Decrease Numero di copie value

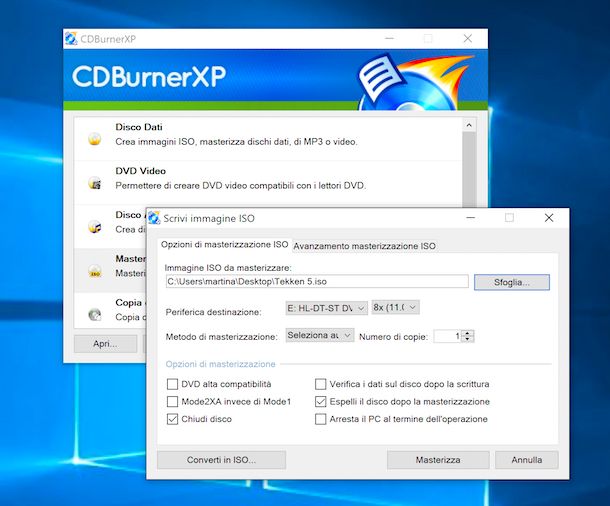click(x=468, y=339)
